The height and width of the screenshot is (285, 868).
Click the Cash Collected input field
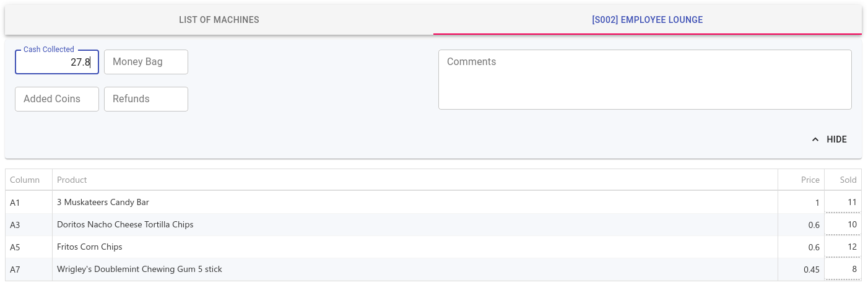tap(57, 62)
